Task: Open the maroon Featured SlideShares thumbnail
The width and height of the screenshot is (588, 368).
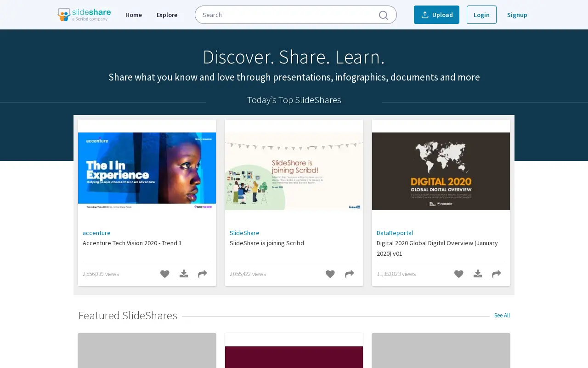Action: click(x=294, y=357)
